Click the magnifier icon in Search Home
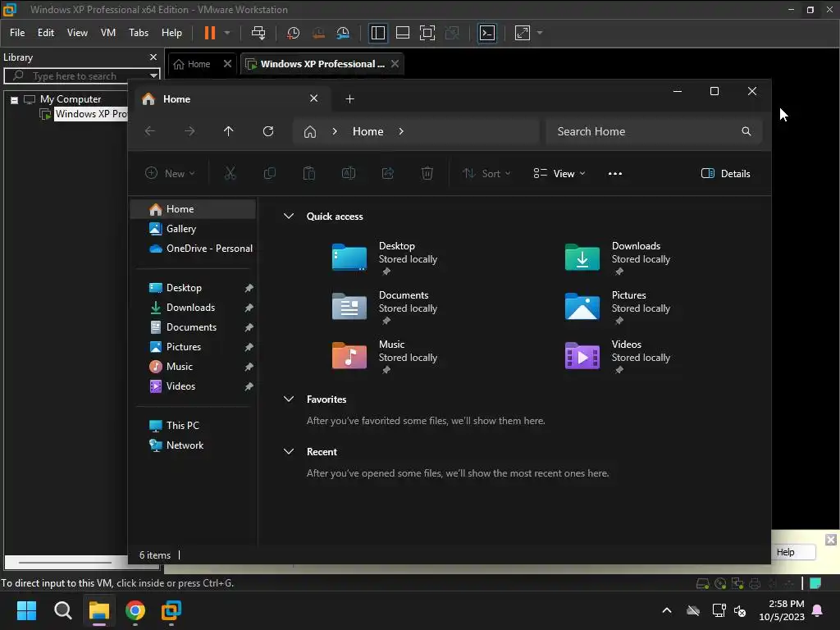840x630 pixels. pyautogui.click(x=746, y=131)
